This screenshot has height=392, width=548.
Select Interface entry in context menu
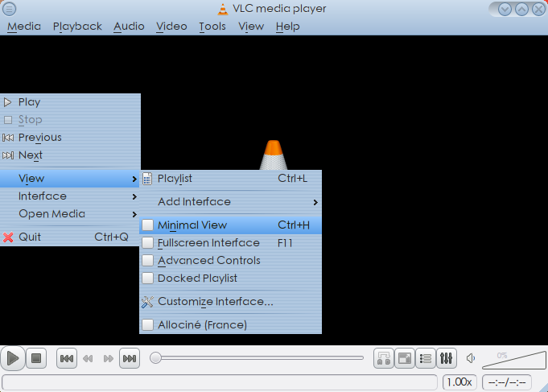pyautogui.click(x=70, y=196)
